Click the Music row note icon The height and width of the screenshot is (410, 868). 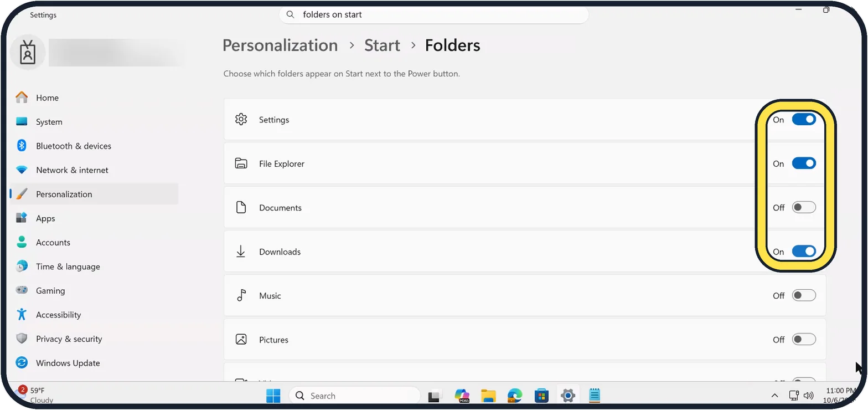(x=241, y=296)
